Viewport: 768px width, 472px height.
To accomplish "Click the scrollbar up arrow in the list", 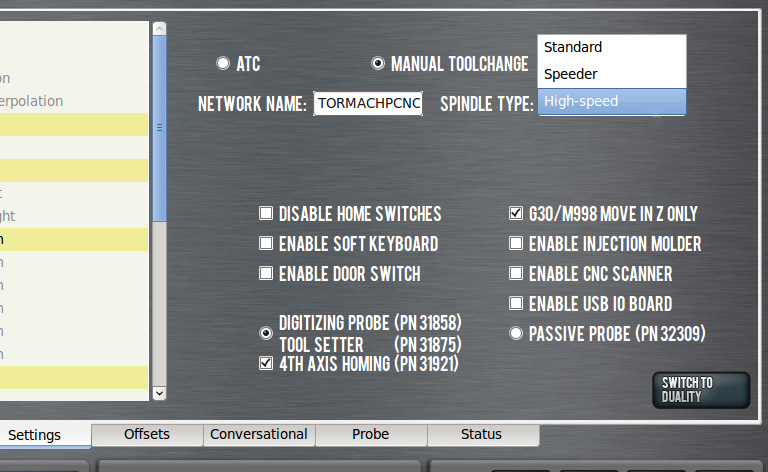I will tap(158, 29).
